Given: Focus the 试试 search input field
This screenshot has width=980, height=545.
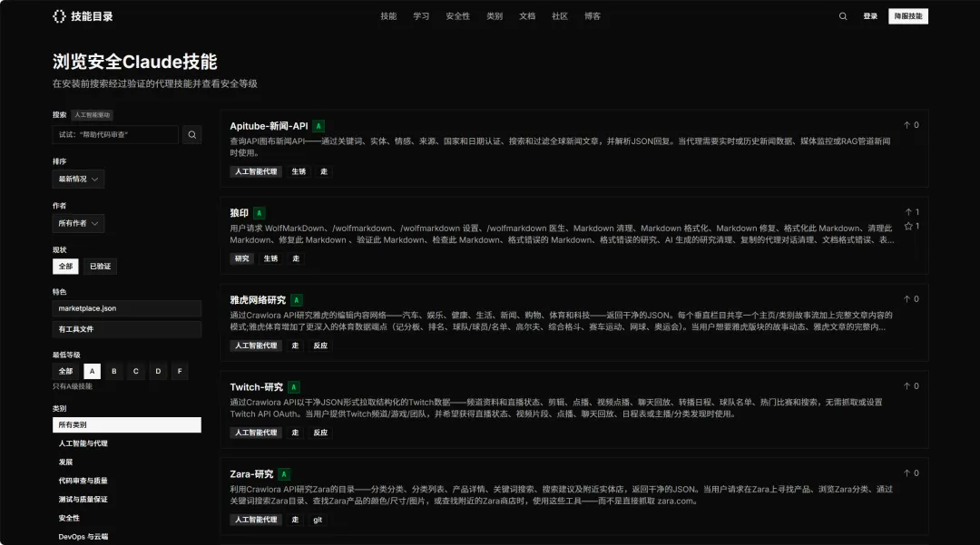Looking at the screenshot, I should 117,135.
